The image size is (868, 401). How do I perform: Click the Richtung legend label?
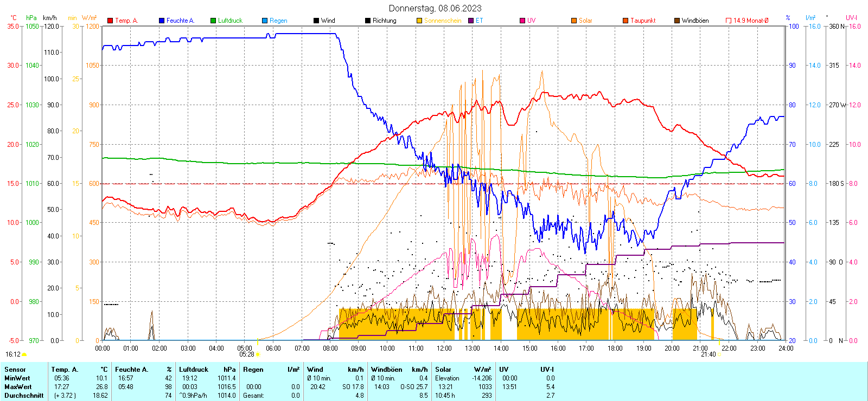pyautogui.click(x=384, y=21)
